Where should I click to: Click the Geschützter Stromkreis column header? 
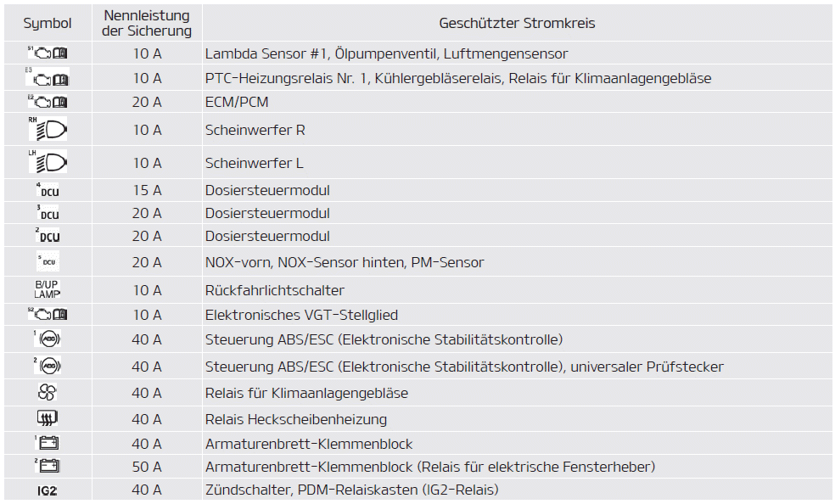517,23
